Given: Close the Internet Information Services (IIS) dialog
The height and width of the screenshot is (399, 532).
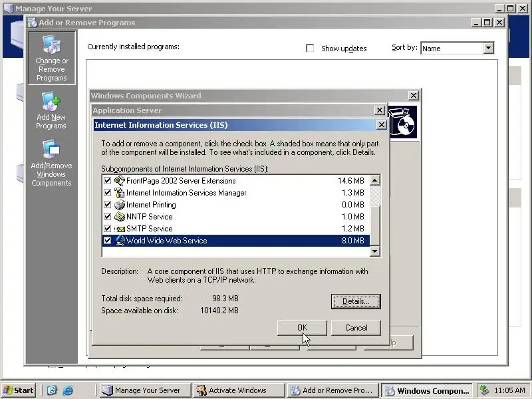Looking at the screenshot, I should coord(381,125).
